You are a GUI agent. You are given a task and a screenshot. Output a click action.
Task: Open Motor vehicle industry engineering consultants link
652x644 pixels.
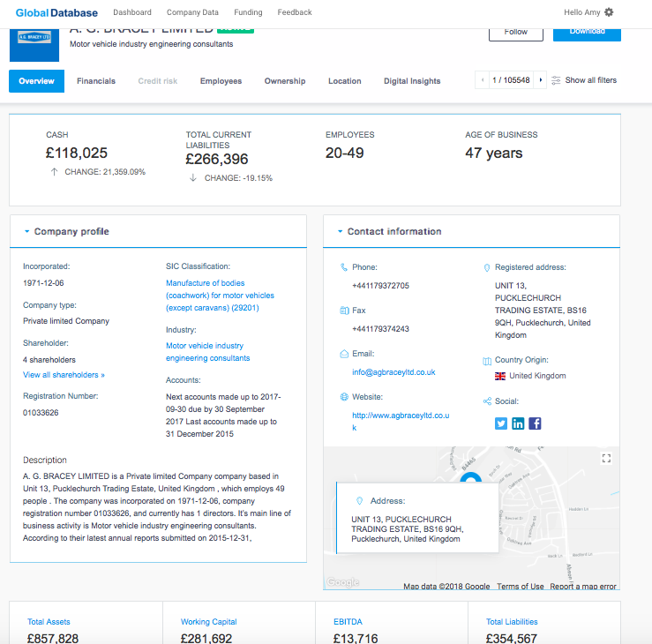pos(208,352)
